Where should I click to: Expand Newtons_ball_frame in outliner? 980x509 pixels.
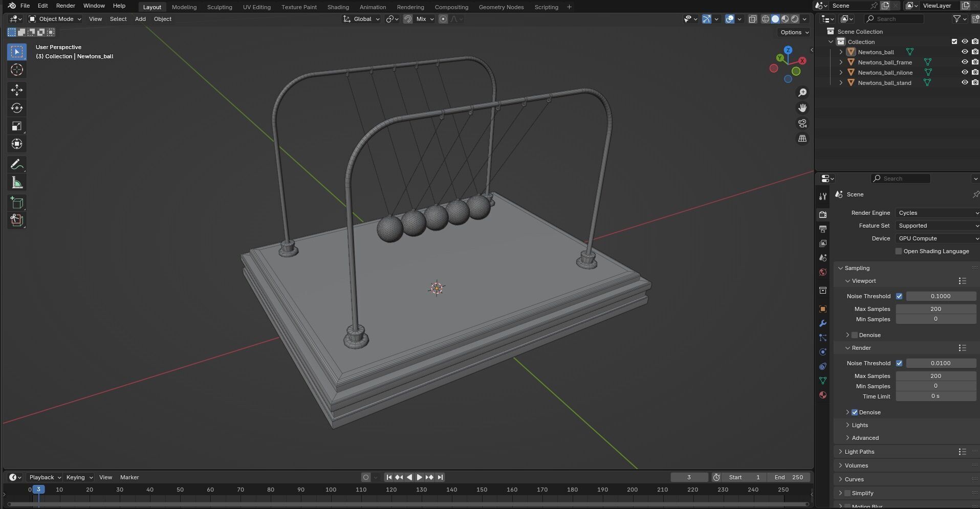click(841, 62)
